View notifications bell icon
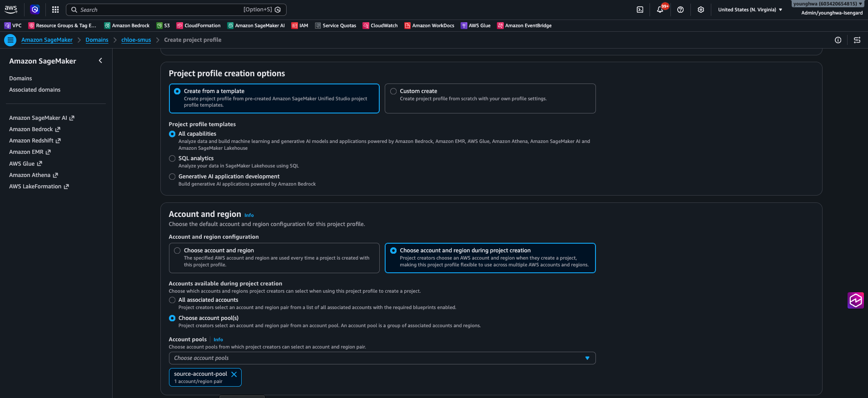The image size is (868, 398). [x=660, y=10]
